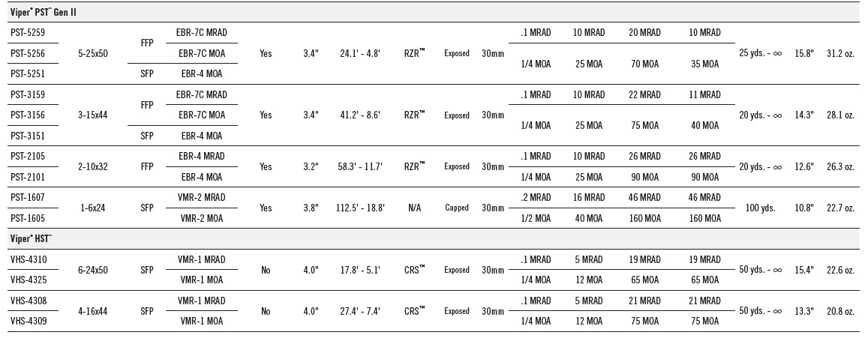Click the Capped turret style cell
The height and width of the screenshot is (341, 868).
point(457,208)
